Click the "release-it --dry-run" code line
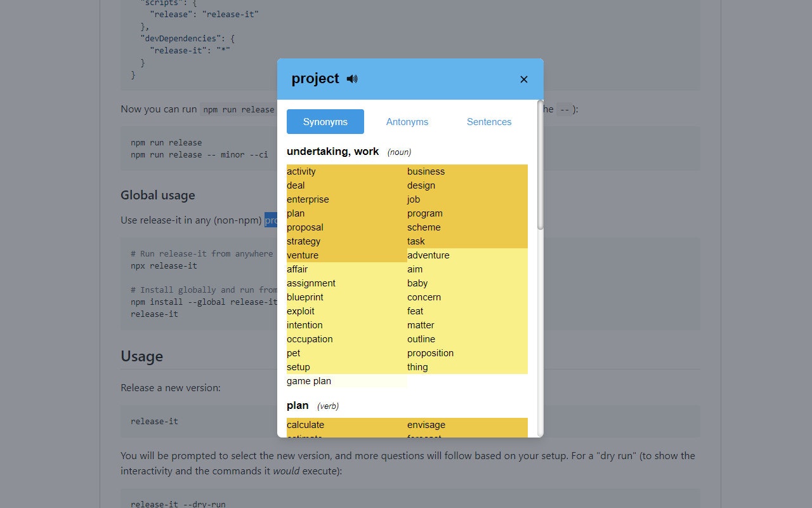 178,504
